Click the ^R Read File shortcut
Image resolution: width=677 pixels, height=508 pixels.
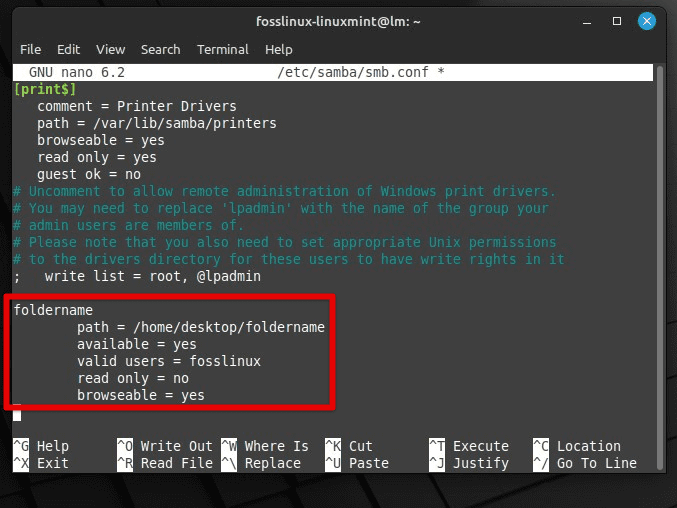(165, 463)
